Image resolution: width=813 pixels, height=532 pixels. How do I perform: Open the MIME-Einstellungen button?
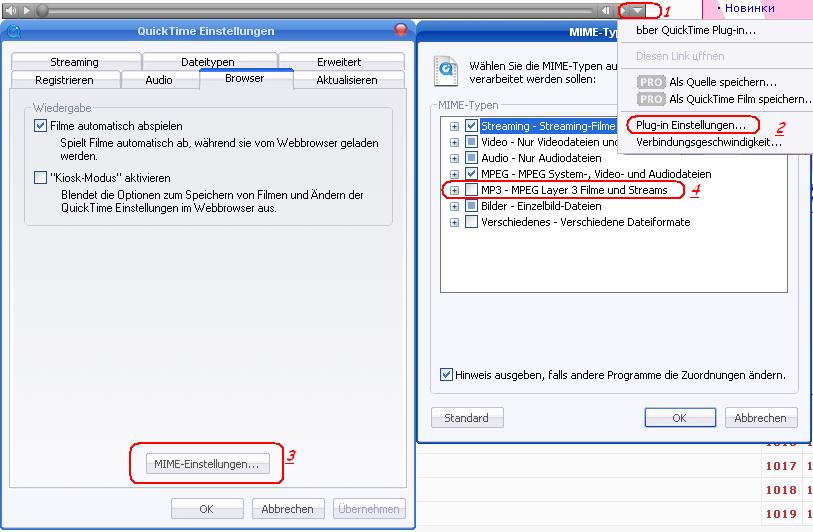pyautogui.click(x=207, y=464)
